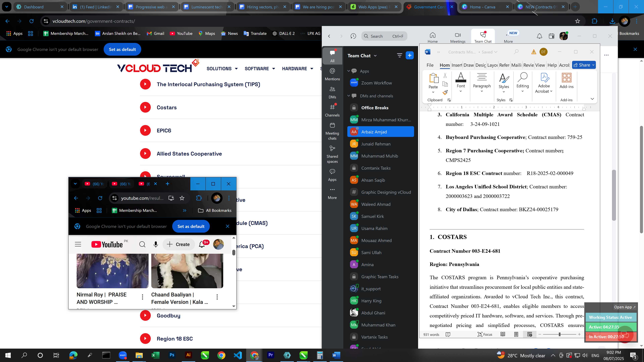Collapse DMs and channels section
The width and height of the screenshot is (644, 362).
pyautogui.click(x=349, y=96)
